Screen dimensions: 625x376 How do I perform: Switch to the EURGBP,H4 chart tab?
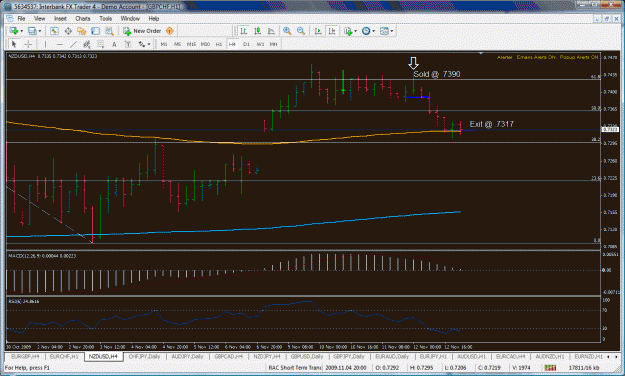point(25,356)
